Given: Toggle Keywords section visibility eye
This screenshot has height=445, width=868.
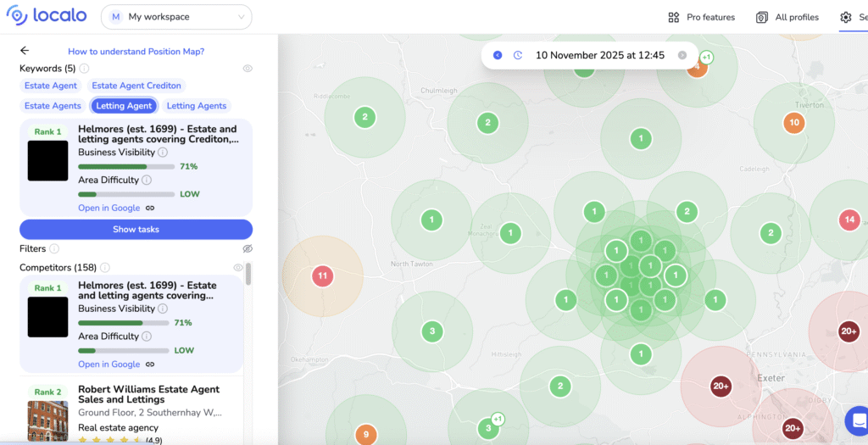Looking at the screenshot, I should (x=248, y=69).
